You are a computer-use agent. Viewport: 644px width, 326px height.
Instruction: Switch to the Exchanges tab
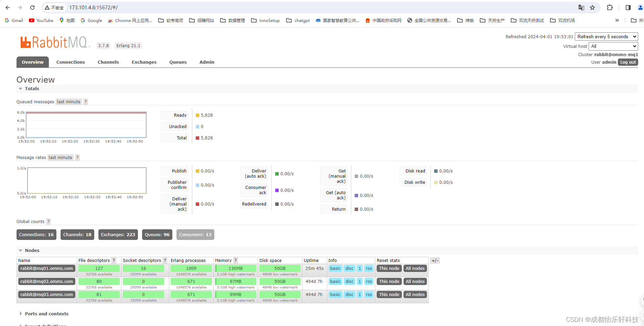(x=144, y=62)
